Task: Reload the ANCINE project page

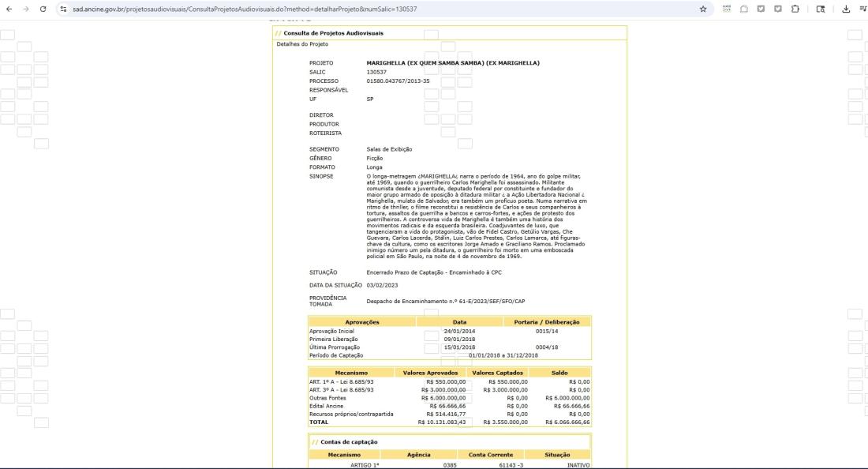Action: pyautogui.click(x=42, y=8)
